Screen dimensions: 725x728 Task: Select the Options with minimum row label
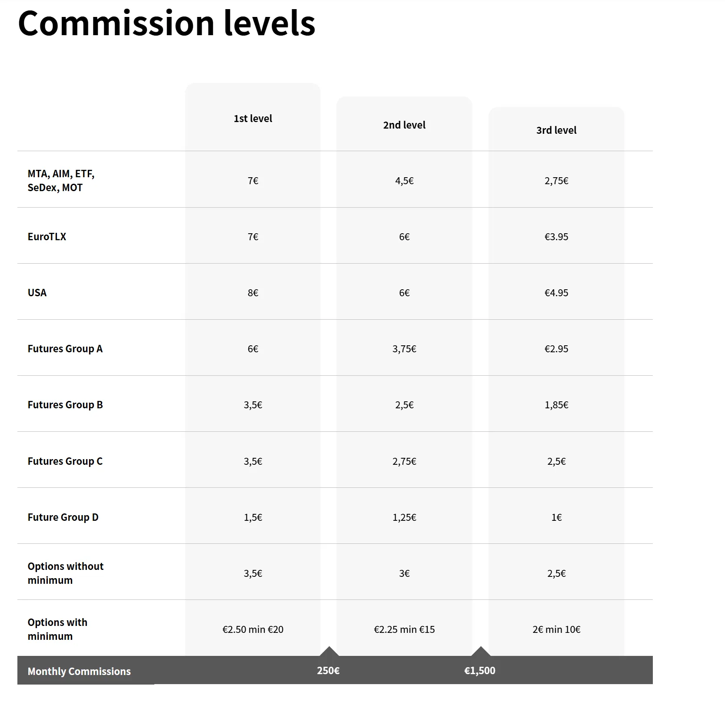(57, 629)
